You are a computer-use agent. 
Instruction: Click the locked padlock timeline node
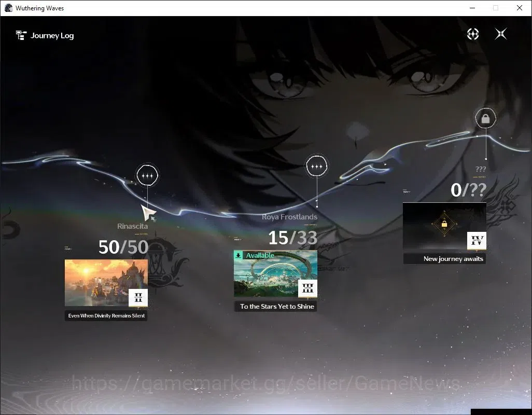(x=485, y=118)
